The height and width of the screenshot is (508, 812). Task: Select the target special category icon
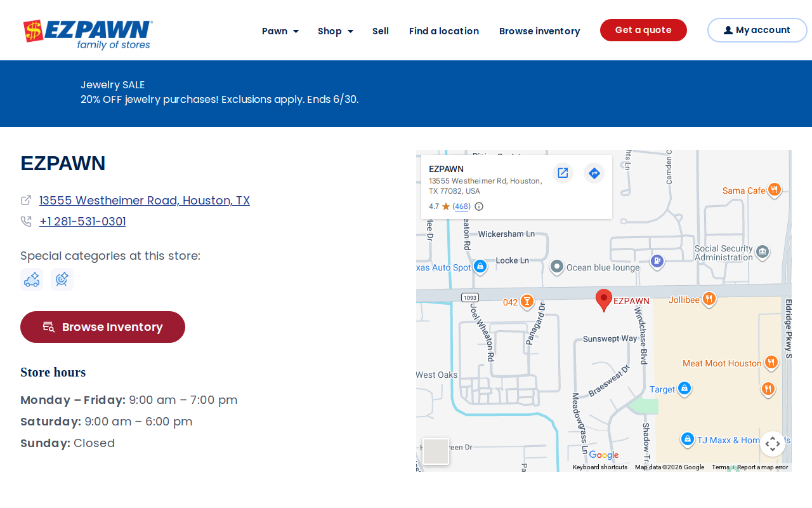62,279
